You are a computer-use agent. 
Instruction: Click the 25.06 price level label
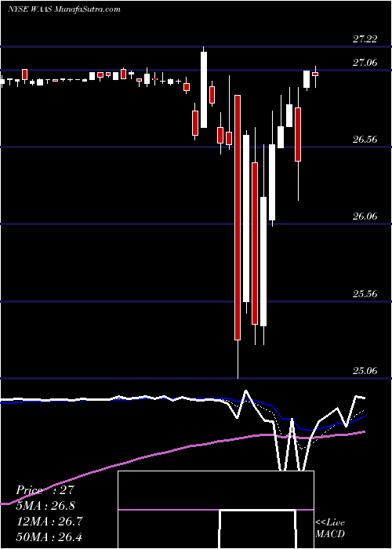click(x=365, y=370)
